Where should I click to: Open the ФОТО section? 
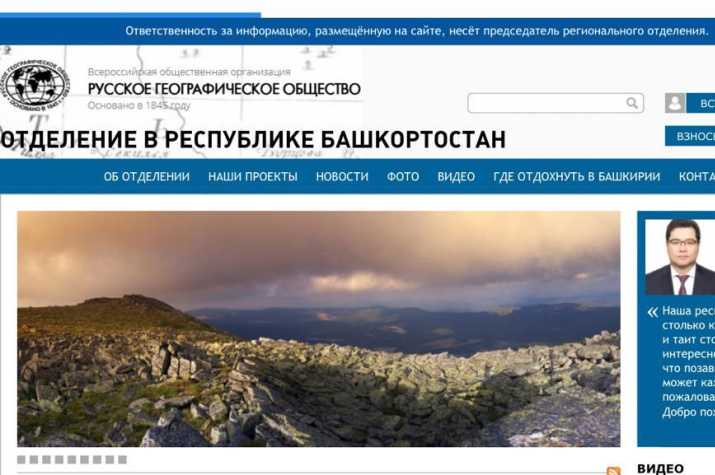pyautogui.click(x=403, y=176)
